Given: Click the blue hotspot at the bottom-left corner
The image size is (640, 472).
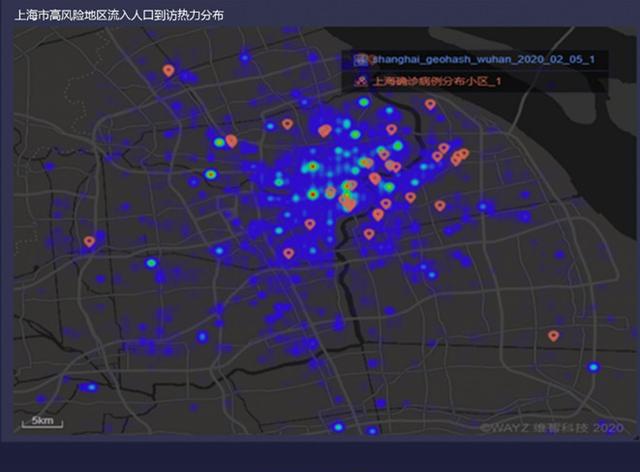Looking at the screenshot, I should click(x=91, y=387).
